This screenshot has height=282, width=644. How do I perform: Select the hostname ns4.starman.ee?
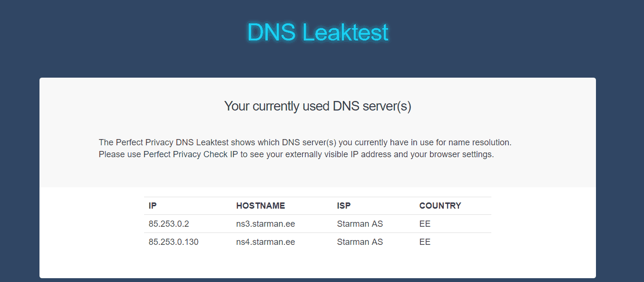click(266, 242)
